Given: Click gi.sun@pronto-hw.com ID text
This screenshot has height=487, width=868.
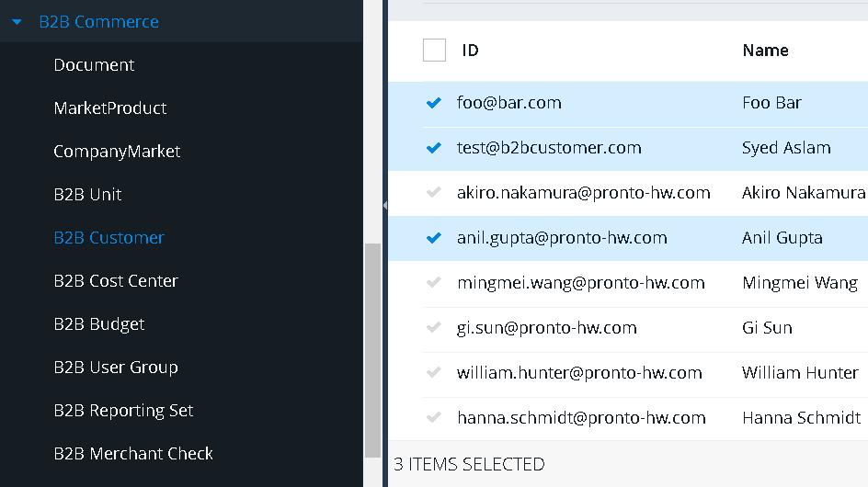Looking at the screenshot, I should [547, 328].
